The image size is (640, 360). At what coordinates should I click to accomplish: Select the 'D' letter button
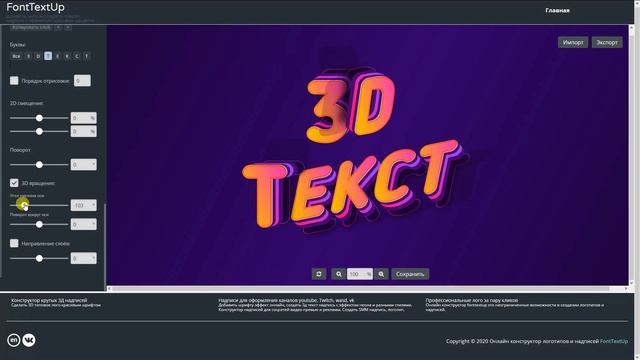click(x=38, y=56)
